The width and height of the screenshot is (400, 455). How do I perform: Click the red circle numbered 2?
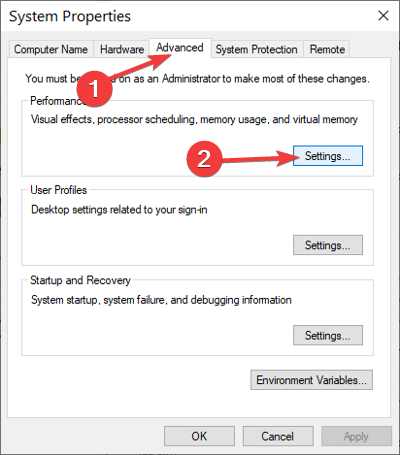coord(204,159)
